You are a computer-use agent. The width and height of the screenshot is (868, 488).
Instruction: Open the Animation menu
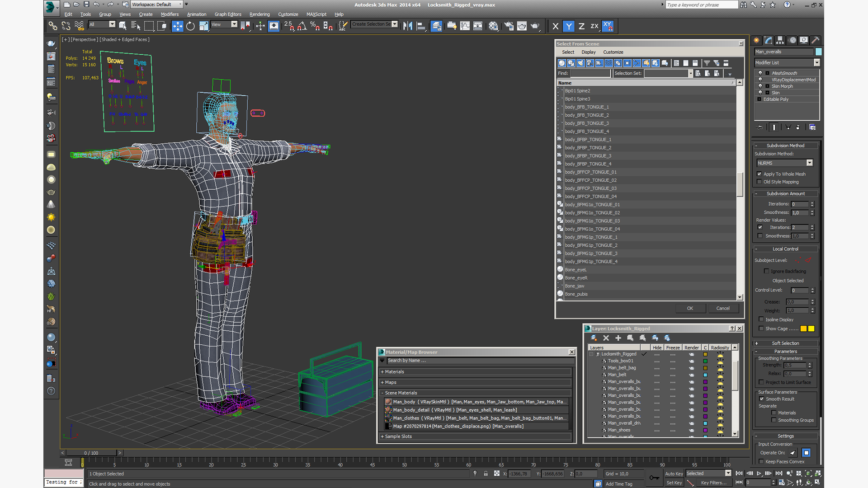[x=197, y=14]
